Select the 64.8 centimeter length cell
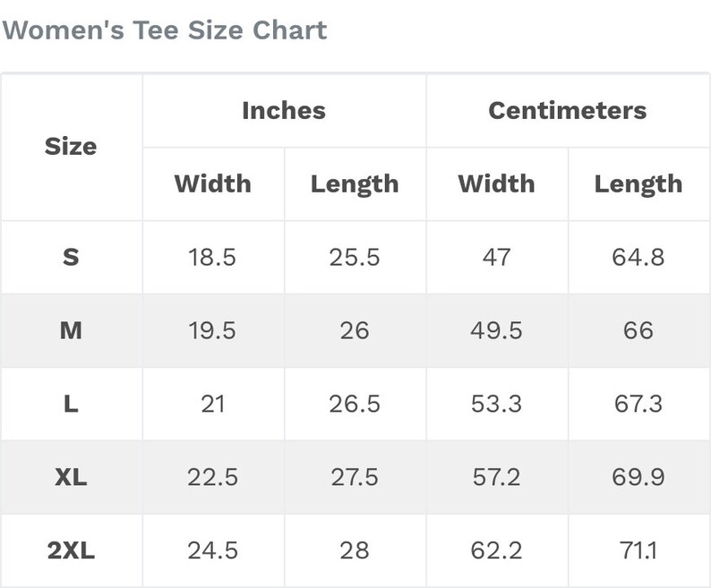This screenshot has height=588, width=711. (638, 257)
